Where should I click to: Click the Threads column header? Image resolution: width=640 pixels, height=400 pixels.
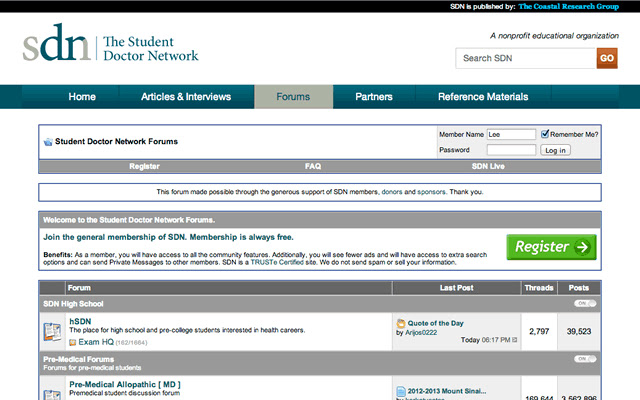tap(539, 288)
